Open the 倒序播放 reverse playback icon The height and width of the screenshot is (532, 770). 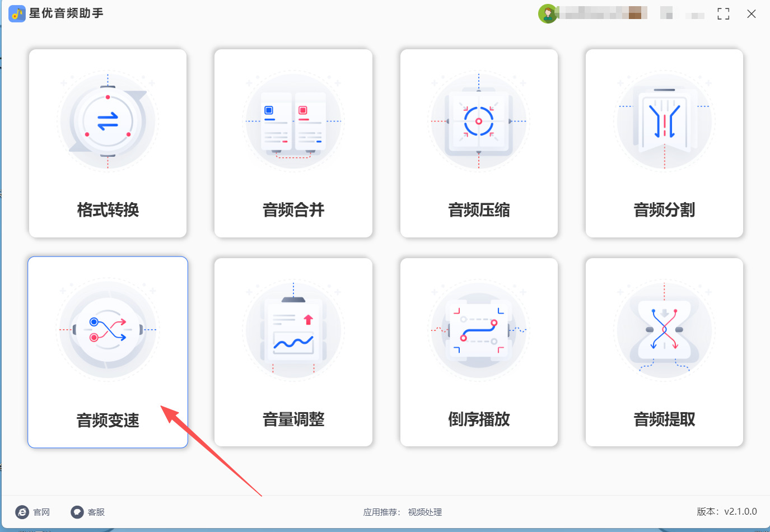[479, 330]
